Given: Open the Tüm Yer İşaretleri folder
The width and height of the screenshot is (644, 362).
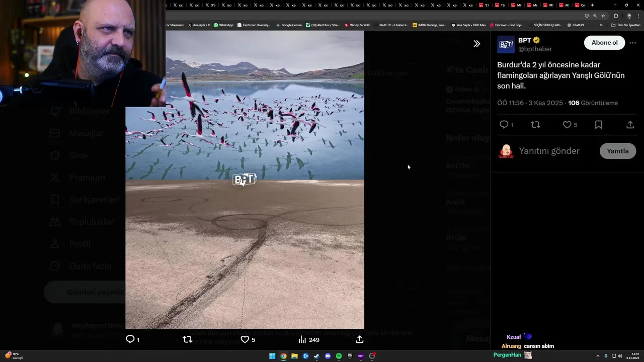Looking at the screenshot, I should pyautogui.click(x=625, y=25).
